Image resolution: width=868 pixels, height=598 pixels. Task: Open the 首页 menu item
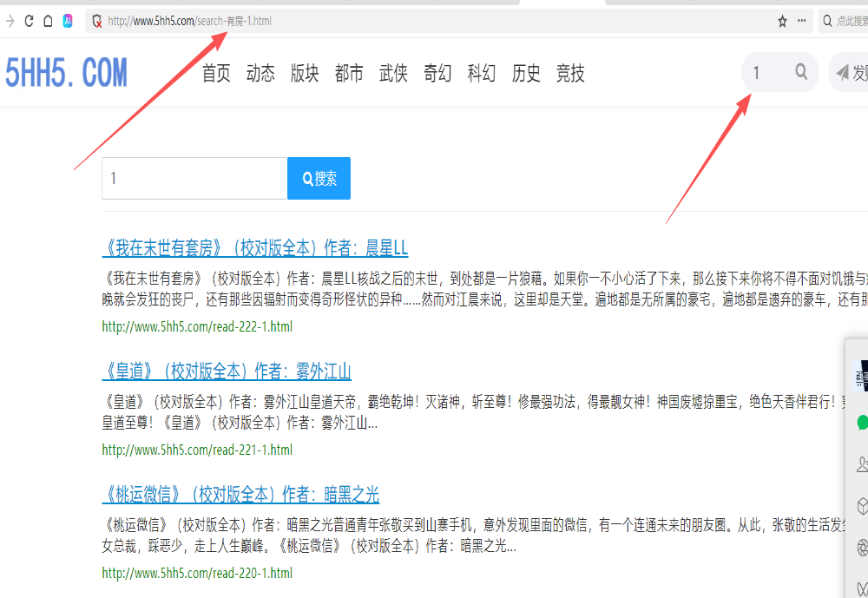click(216, 74)
